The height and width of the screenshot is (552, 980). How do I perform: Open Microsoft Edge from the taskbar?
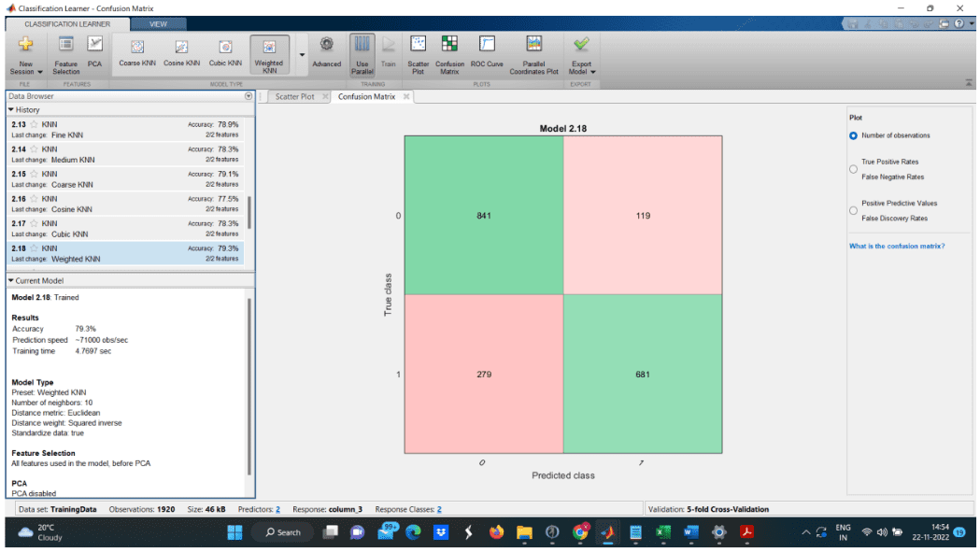(x=413, y=532)
